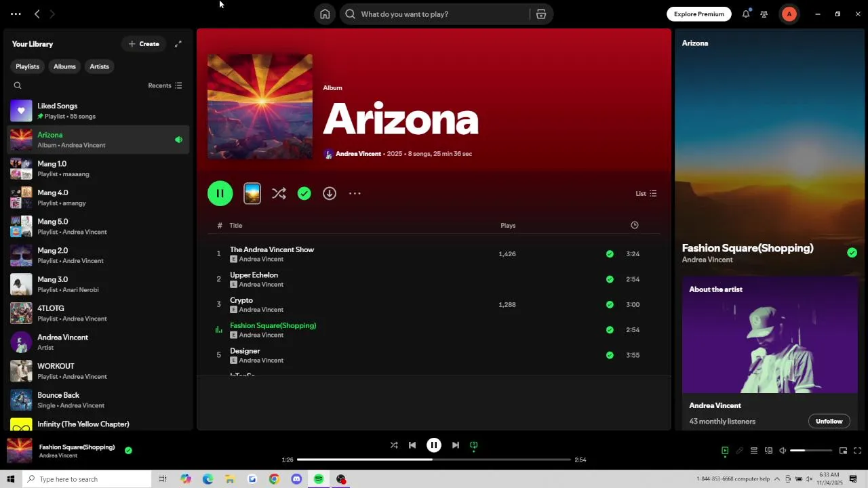Open the notifications bell
Viewport: 868px width, 488px height.
[x=746, y=14]
